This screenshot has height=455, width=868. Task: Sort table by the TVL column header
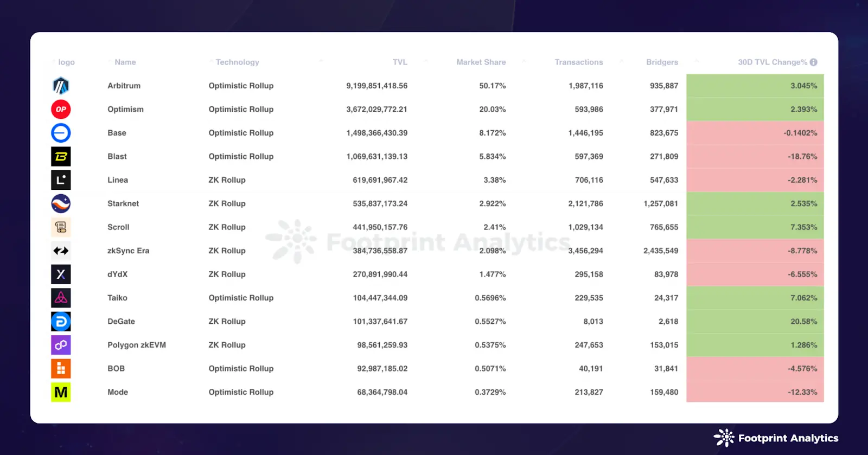tap(400, 62)
